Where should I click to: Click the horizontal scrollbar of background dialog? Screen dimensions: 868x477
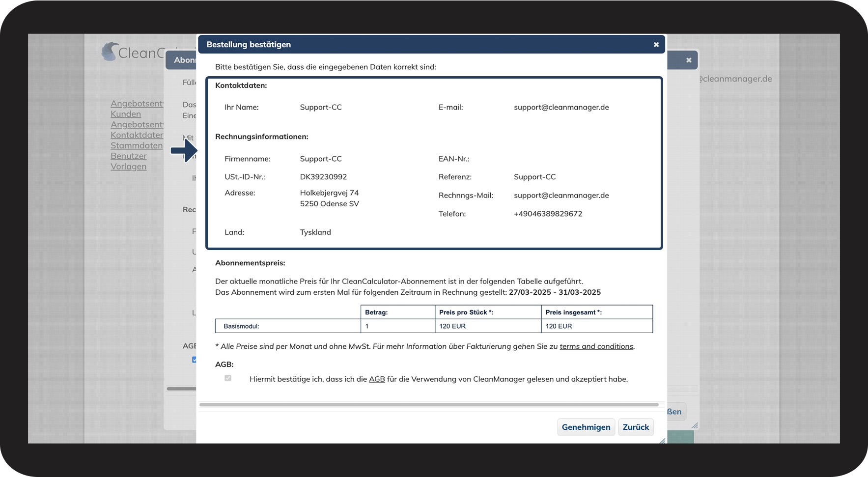pos(181,389)
